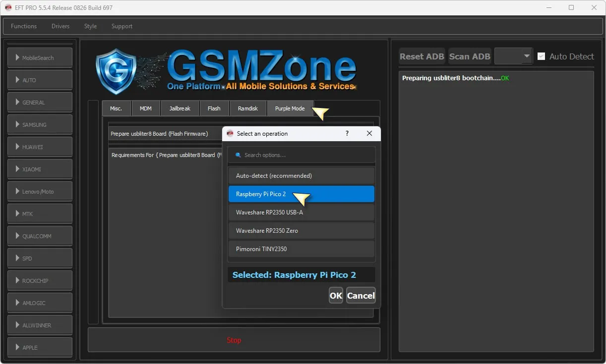Click the red Stop button
Image resolution: width=606 pixels, height=364 pixels.
[234, 340]
